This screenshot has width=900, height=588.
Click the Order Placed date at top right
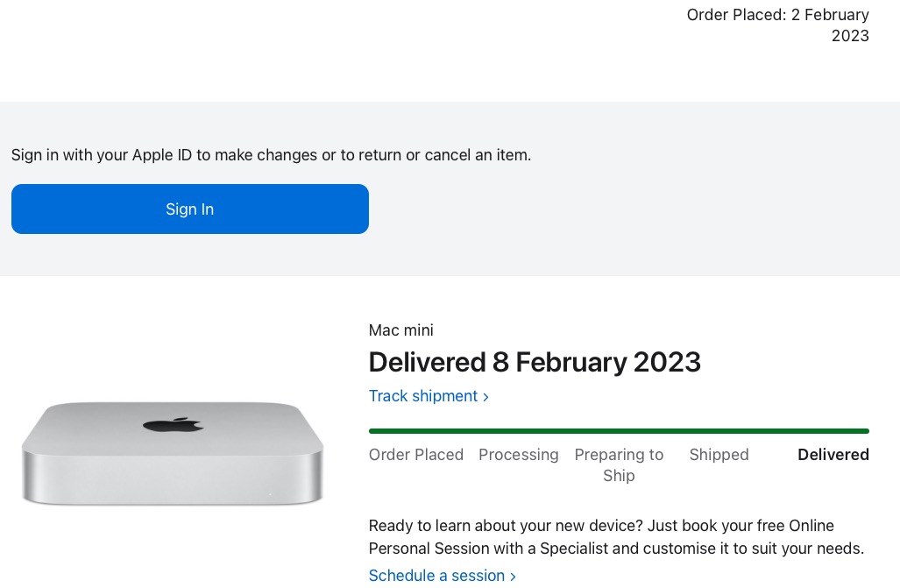coord(777,25)
